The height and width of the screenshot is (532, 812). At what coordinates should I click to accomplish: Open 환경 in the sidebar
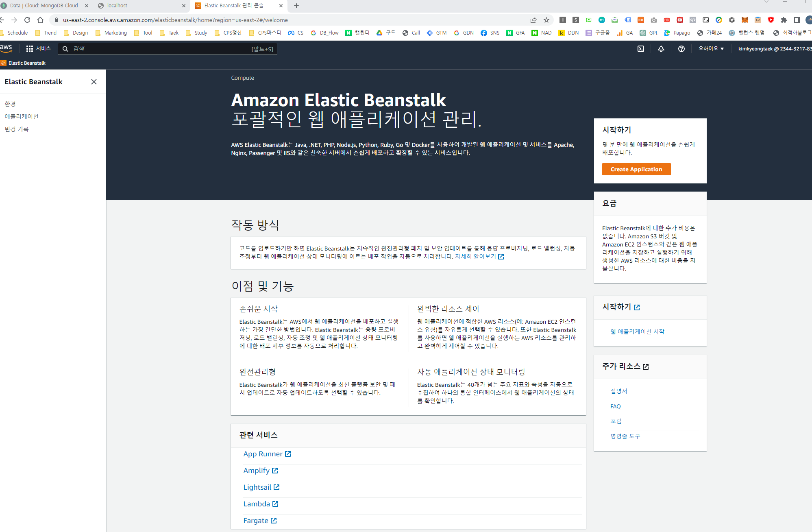tap(10, 104)
